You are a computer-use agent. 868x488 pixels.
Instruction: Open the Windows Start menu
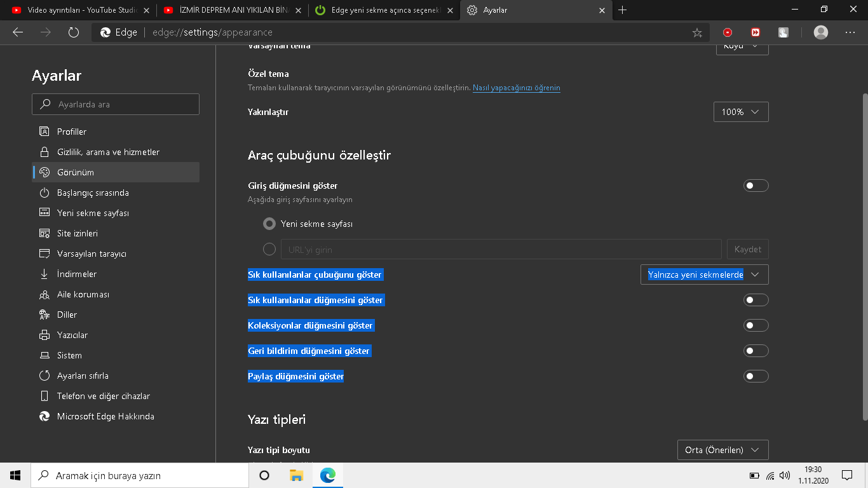click(15, 475)
